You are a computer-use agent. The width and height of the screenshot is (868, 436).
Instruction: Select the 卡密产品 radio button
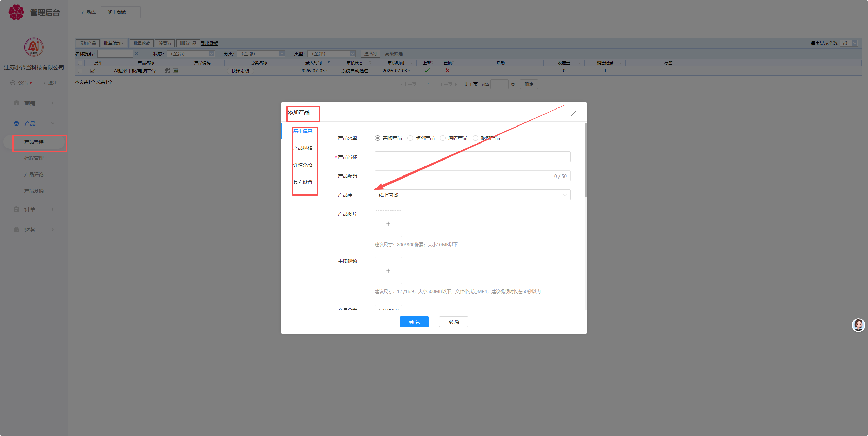pyautogui.click(x=410, y=138)
